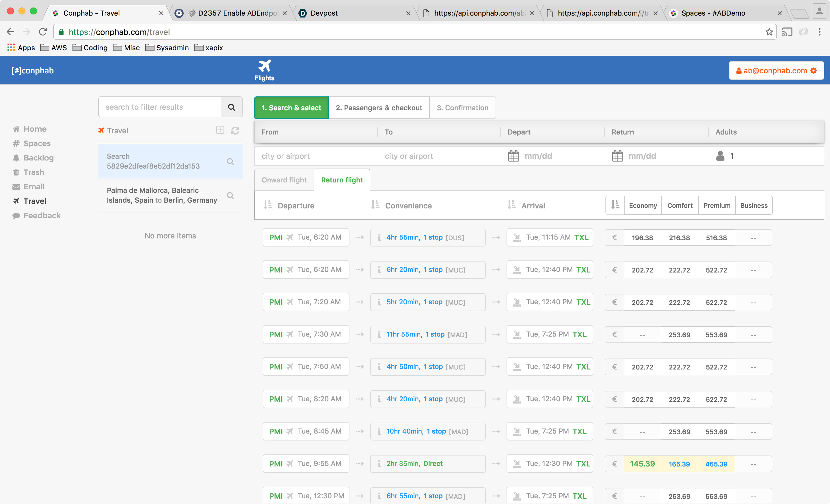Switch to Onward flight tab
This screenshot has width=830, height=504.
coord(284,180)
